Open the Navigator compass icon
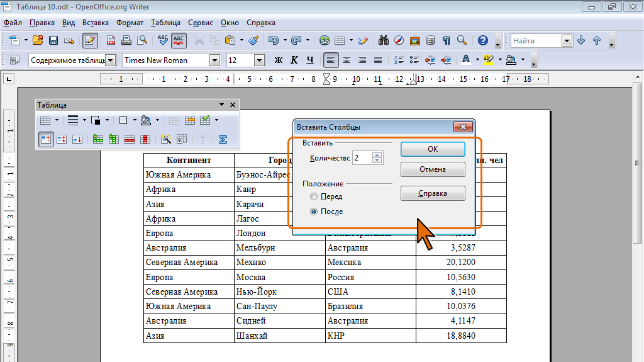Viewport: 644px width, 362px height. (399, 40)
